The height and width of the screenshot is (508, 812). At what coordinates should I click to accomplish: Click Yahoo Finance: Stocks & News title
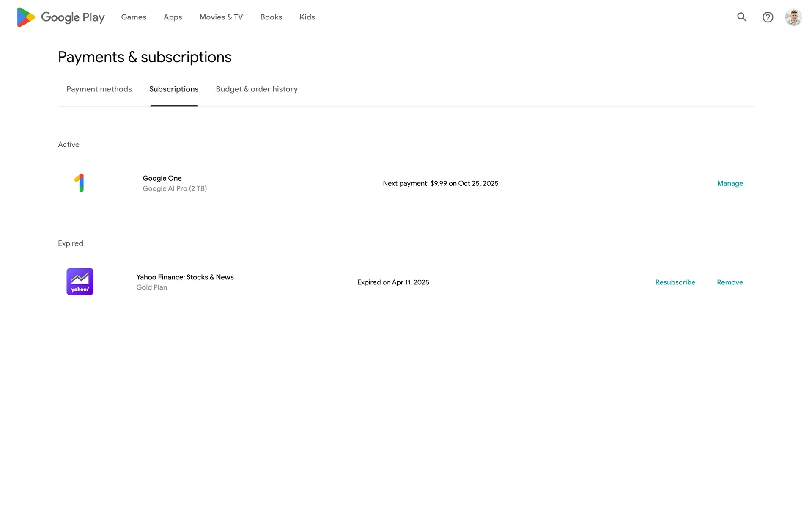click(x=185, y=277)
